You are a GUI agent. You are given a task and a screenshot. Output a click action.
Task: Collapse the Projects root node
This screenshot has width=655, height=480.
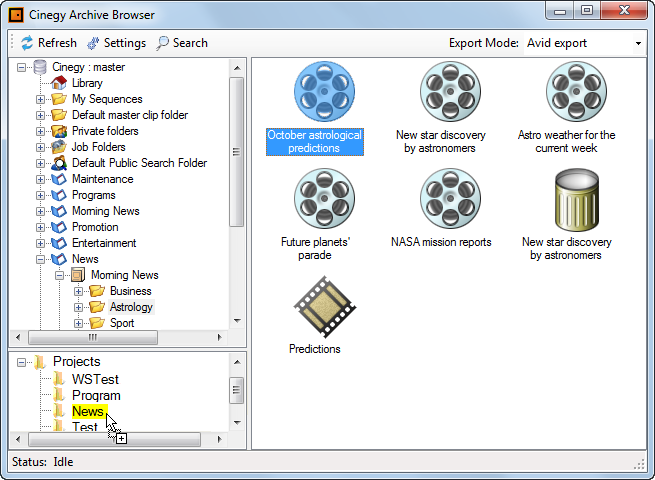coord(21,362)
